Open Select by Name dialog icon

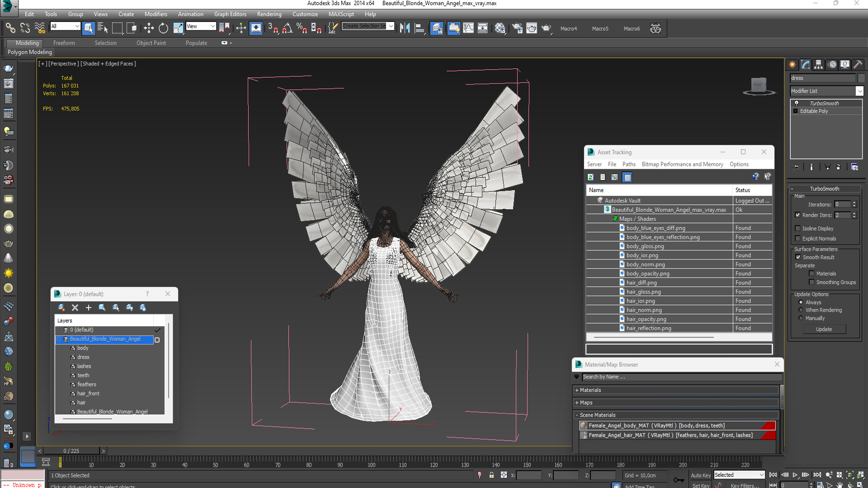tap(103, 28)
